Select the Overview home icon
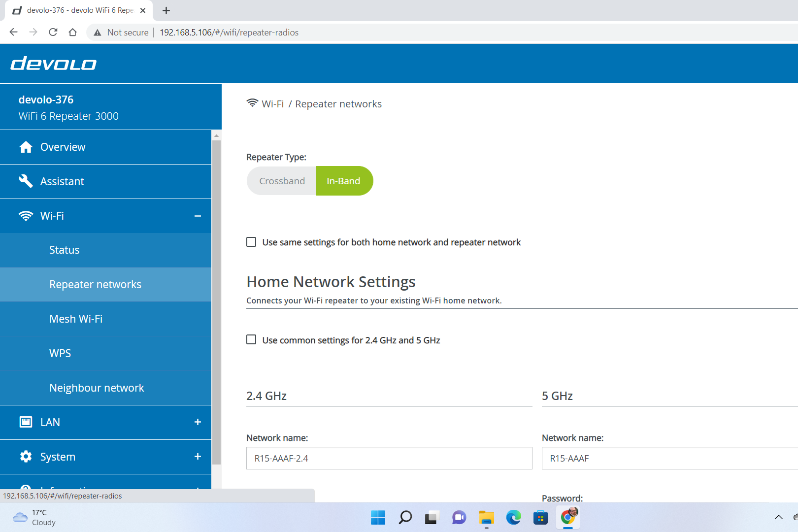 point(26,146)
